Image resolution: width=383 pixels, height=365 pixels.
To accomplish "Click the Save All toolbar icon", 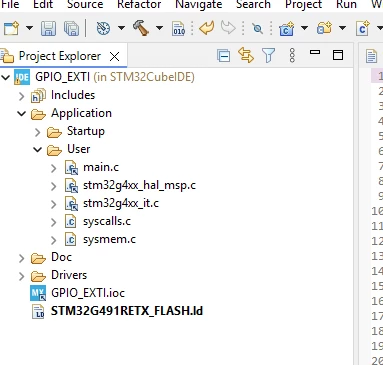I will [71, 28].
